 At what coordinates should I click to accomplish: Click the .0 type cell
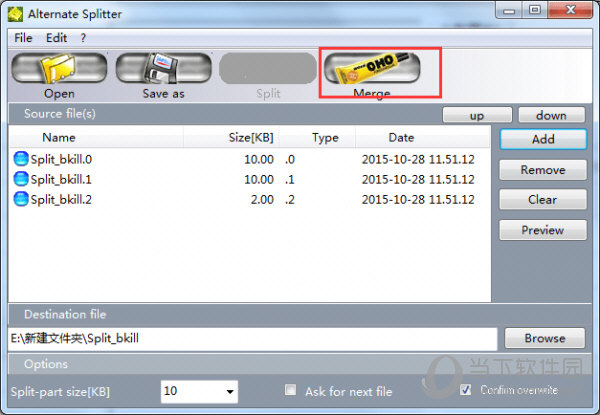(290, 159)
